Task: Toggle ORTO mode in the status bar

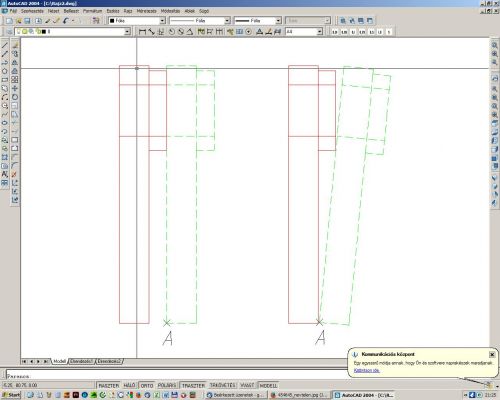Action: (x=147, y=385)
